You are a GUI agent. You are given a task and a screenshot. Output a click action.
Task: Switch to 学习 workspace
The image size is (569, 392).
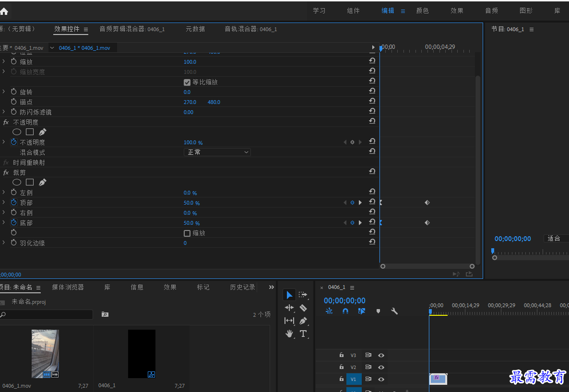point(319,11)
